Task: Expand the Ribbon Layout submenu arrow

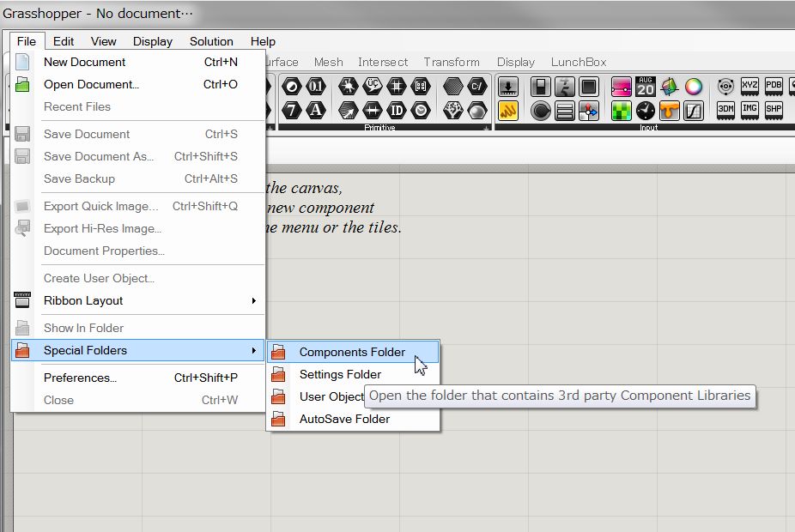Action: 253,300
